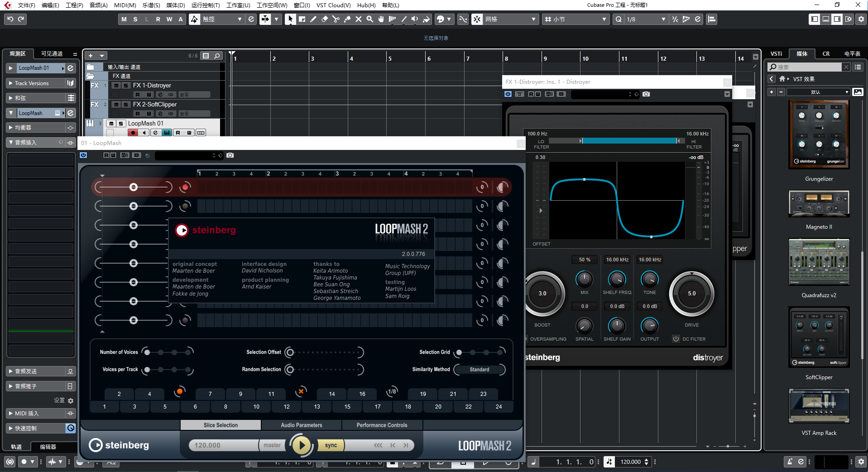868x472 pixels.
Task: Select the Split scissors tool
Action: [x=336, y=19]
